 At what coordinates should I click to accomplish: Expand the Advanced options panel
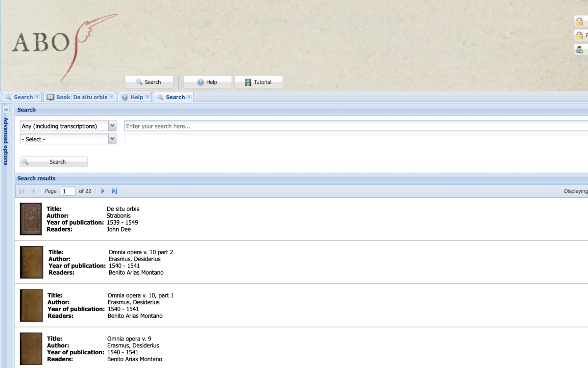(x=6, y=110)
